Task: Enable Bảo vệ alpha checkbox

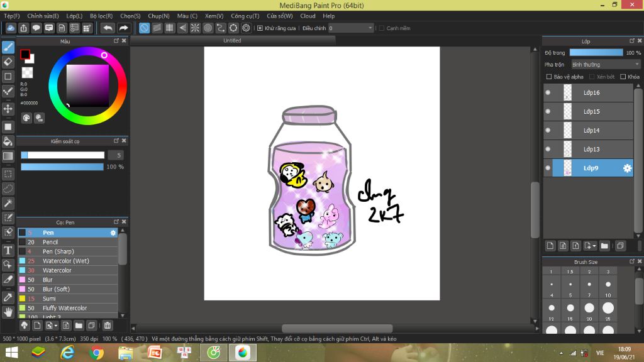Action: pos(548,77)
